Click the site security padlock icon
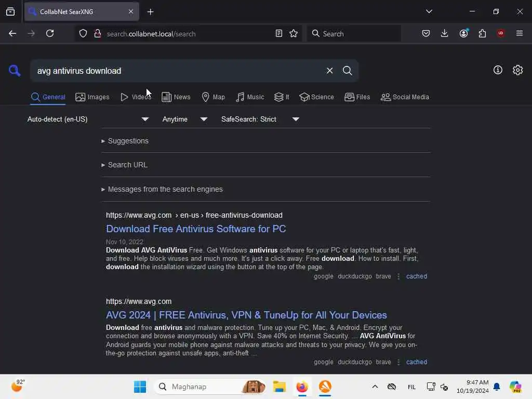The image size is (532, 399). pos(97,33)
